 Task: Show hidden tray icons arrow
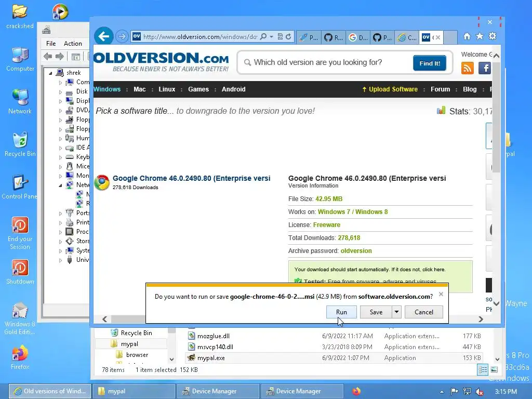click(x=442, y=392)
